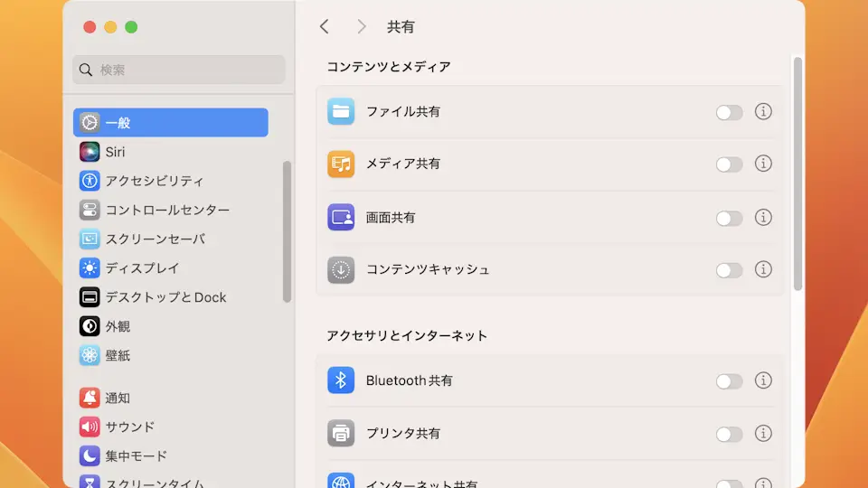Go back with the left chevron
The width and height of the screenshot is (868, 488).
pos(325,27)
